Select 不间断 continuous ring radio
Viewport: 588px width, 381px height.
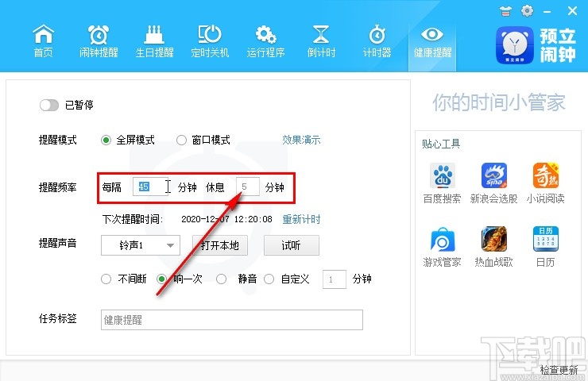pyautogui.click(x=106, y=279)
